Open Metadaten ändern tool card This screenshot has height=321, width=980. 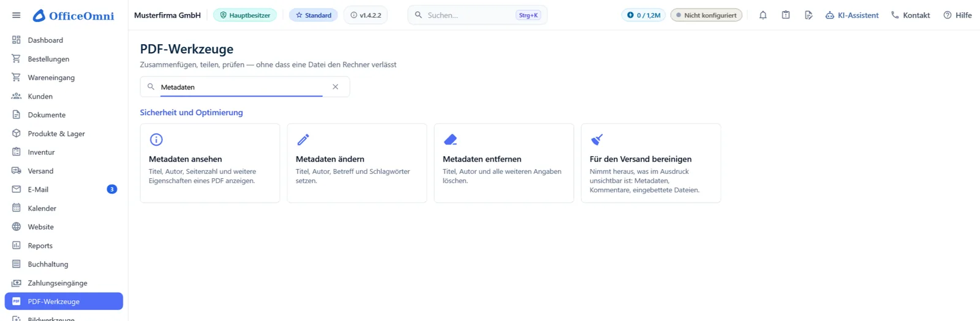[x=357, y=163]
